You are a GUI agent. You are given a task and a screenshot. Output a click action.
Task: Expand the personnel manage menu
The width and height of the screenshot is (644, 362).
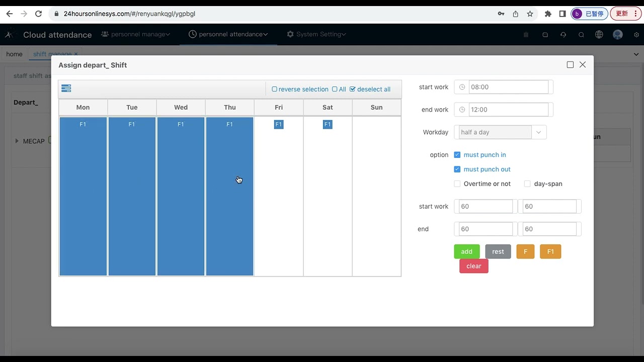(x=135, y=34)
